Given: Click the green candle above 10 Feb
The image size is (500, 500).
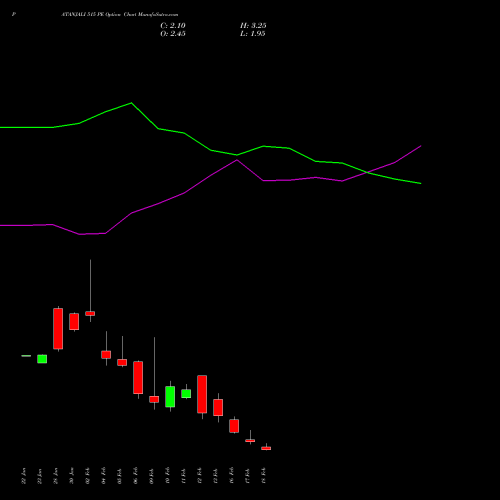Looking at the screenshot, I should click(x=170, y=397).
